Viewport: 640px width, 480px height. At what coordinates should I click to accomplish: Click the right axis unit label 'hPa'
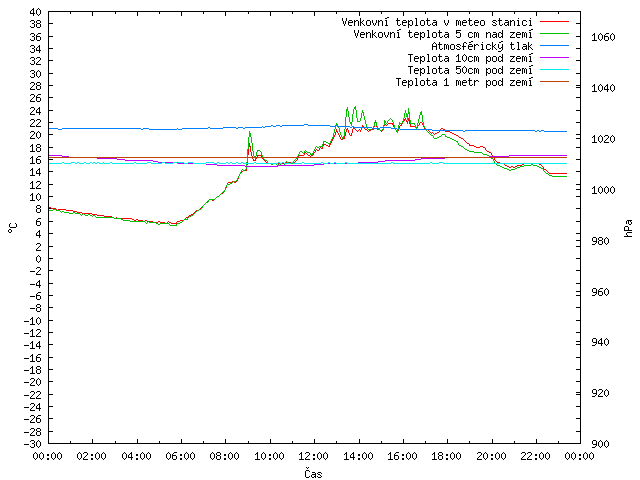pyautogui.click(x=628, y=228)
